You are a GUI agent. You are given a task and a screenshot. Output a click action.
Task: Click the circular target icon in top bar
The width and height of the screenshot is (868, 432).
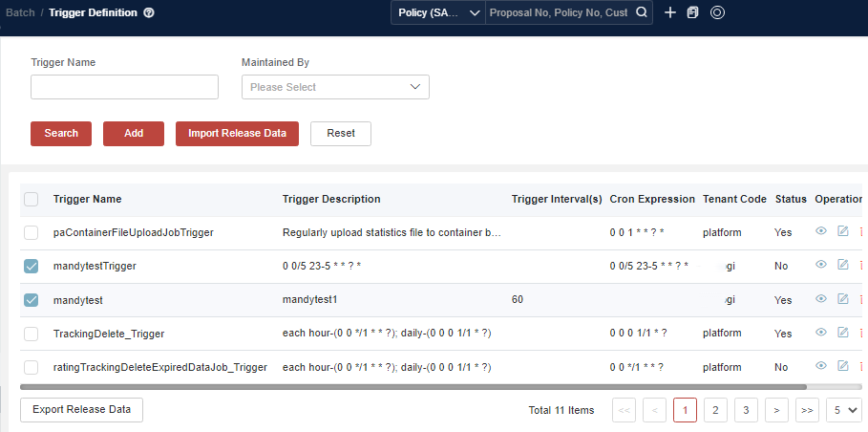click(x=717, y=12)
